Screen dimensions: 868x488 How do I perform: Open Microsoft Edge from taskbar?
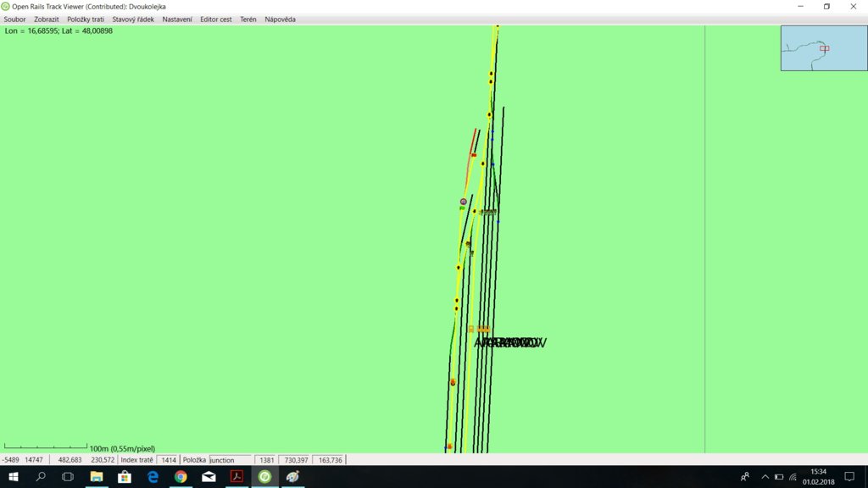coord(153,477)
